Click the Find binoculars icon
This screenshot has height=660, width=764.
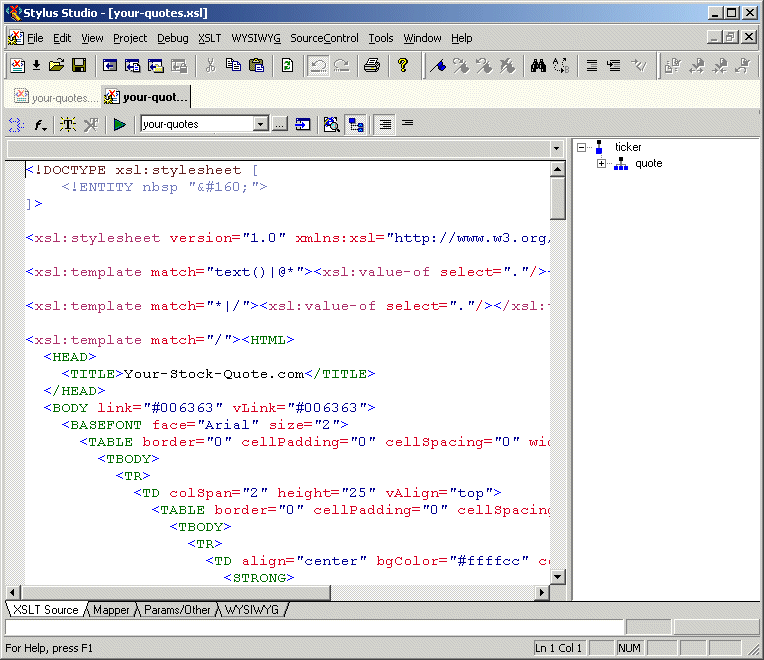click(x=537, y=66)
